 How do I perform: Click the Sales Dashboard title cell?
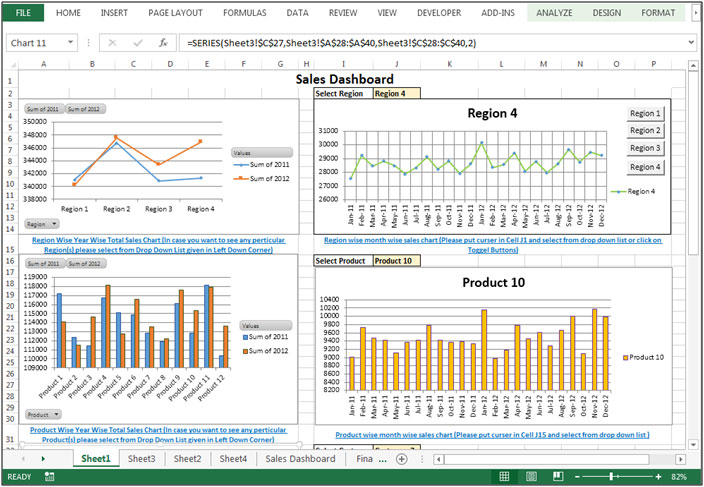coord(344,79)
